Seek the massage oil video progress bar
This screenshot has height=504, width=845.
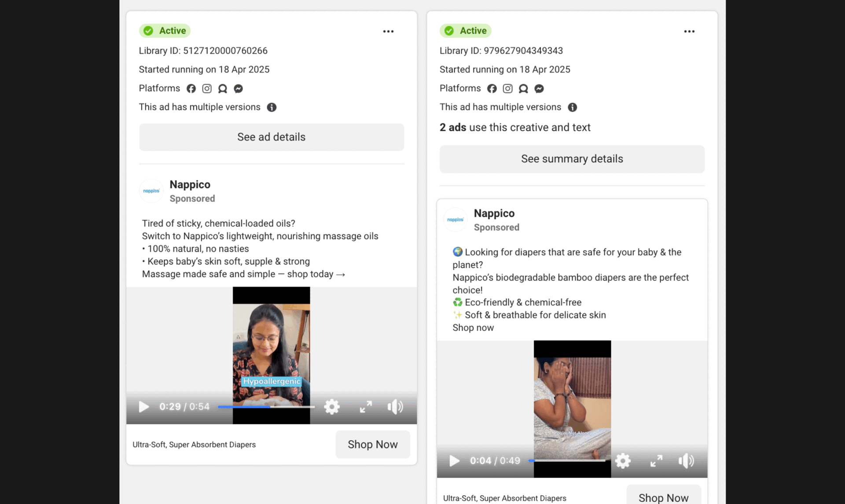(x=266, y=407)
